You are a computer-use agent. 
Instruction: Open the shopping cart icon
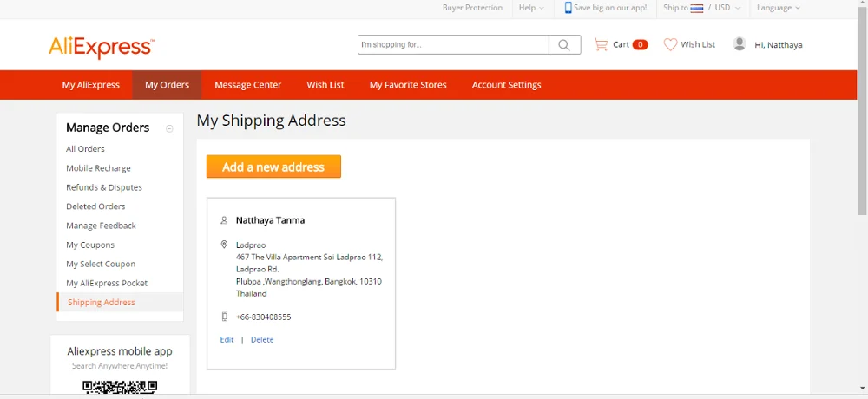pyautogui.click(x=601, y=44)
